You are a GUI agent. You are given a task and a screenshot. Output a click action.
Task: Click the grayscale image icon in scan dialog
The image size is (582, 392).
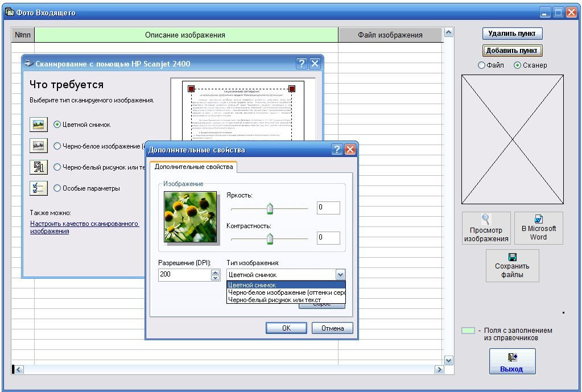click(39, 146)
